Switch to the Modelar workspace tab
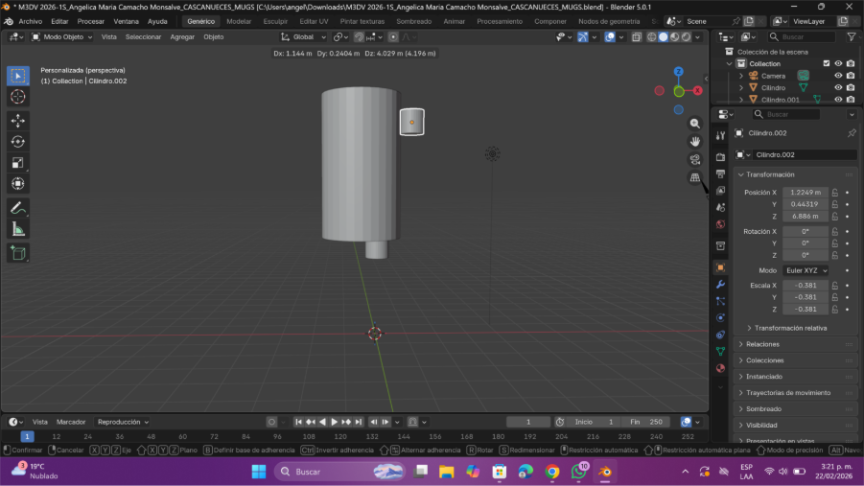864x486 pixels. click(239, 21)
